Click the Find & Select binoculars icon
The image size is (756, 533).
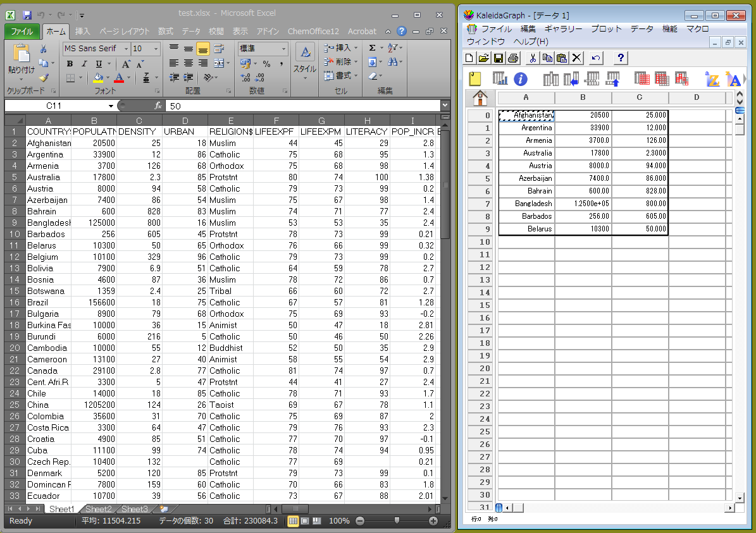[392, 62]
